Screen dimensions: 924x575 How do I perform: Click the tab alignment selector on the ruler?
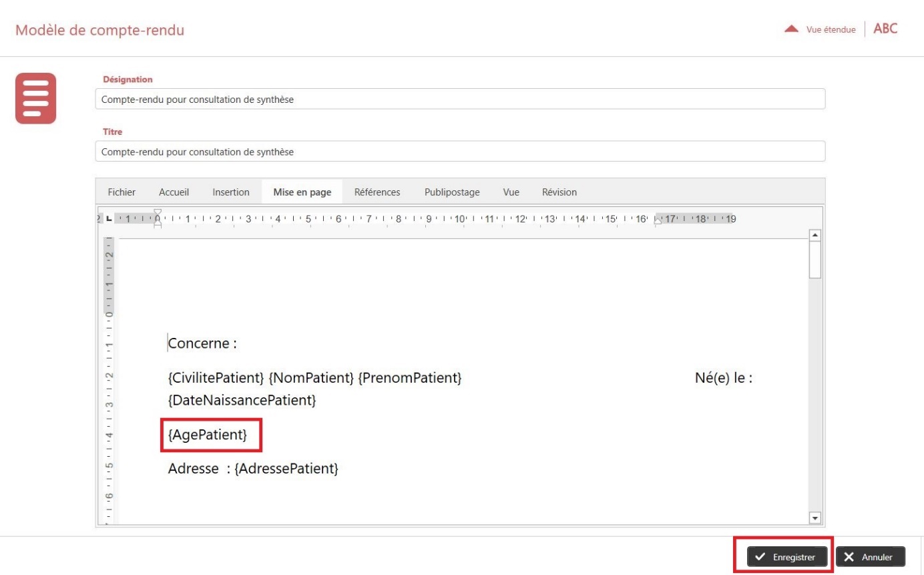pyautogui.click(x=108, y=218)
